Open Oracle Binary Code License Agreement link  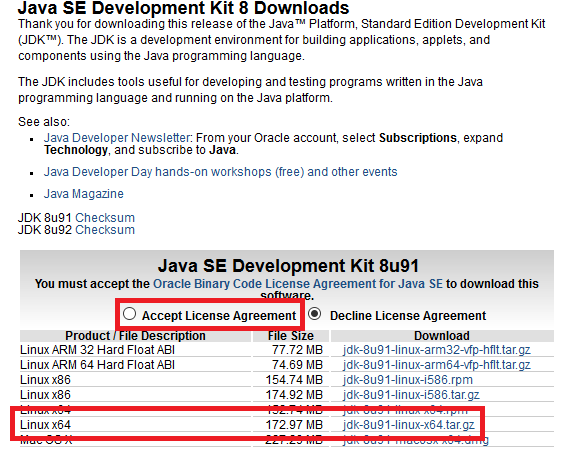(x=298, y=284)
